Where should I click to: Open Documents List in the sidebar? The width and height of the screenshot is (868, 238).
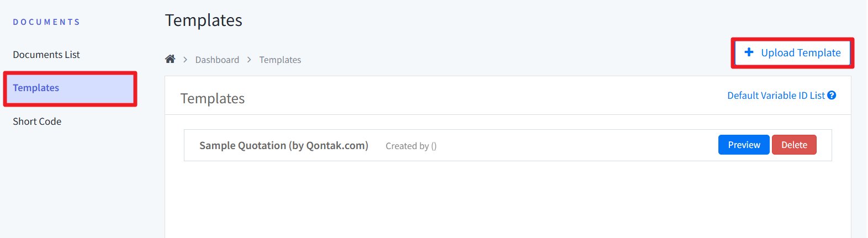(46, 55)
